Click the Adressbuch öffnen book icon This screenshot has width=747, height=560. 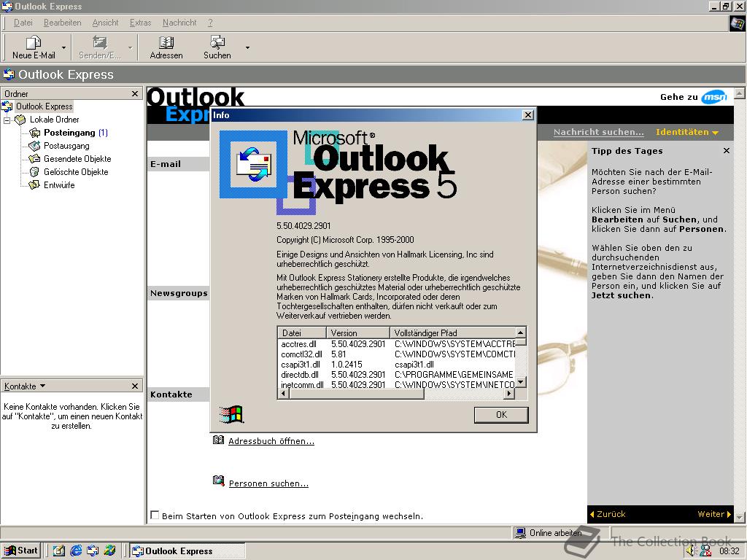tap(218, 440)
